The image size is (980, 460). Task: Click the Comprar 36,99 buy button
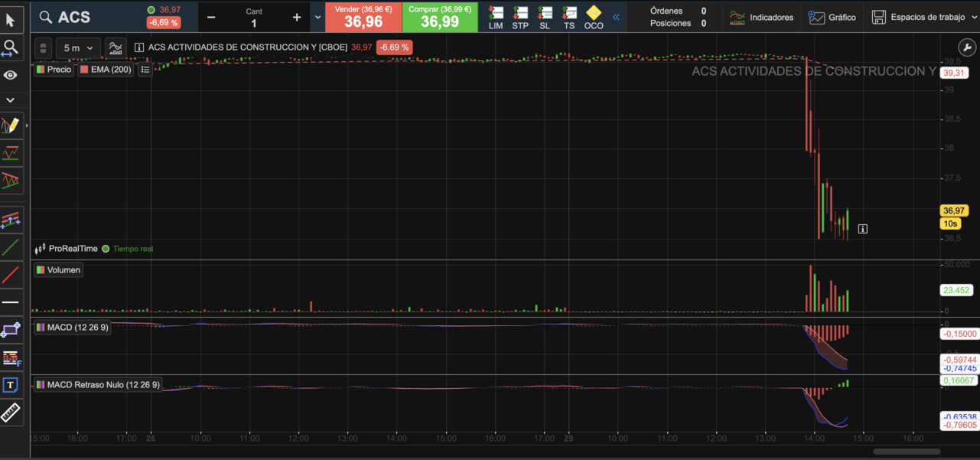[x=440, y=17]
